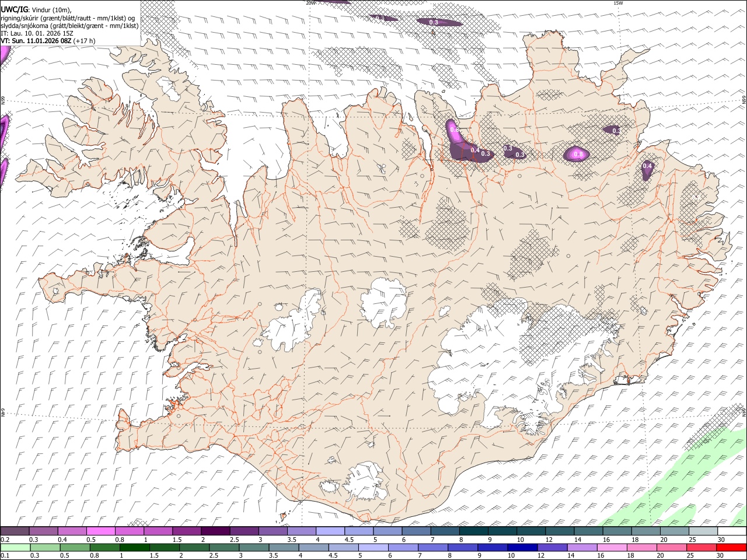This screenshot has width=747, height=560.
Task: Pick the 0.8 swatch in the upper legend row
Action: (129, 531)
